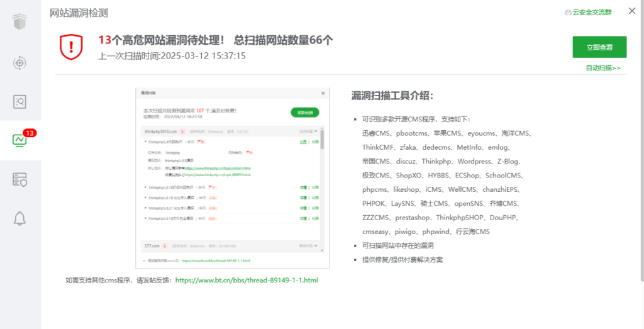The width and height of the screenshot is (644, 329).
Task: Click the line starting with cmseasy
Action: [426, 231]
